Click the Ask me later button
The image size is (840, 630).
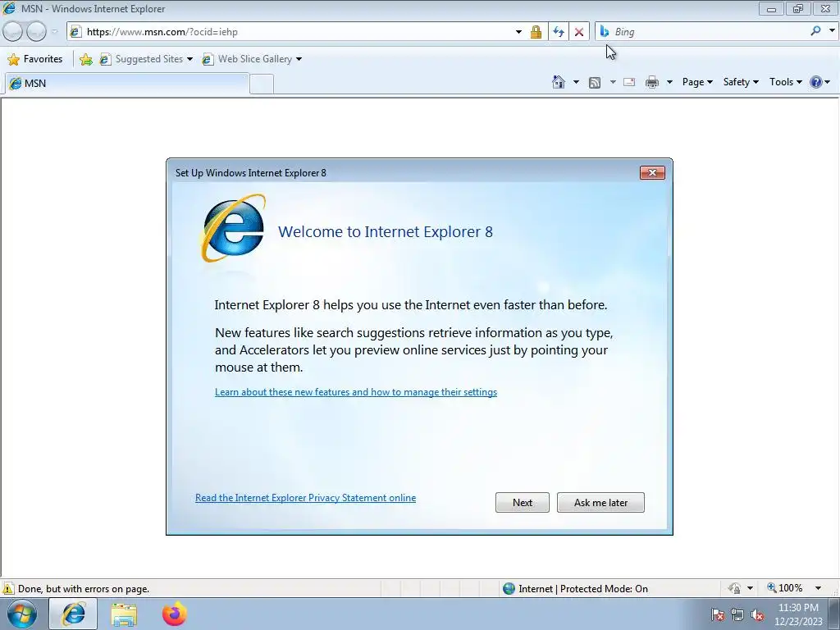[600, 503]
